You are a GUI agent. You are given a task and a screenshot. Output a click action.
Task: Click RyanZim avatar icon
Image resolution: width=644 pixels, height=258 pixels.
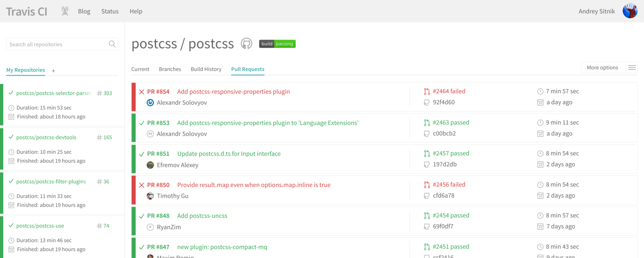(150, 227)
